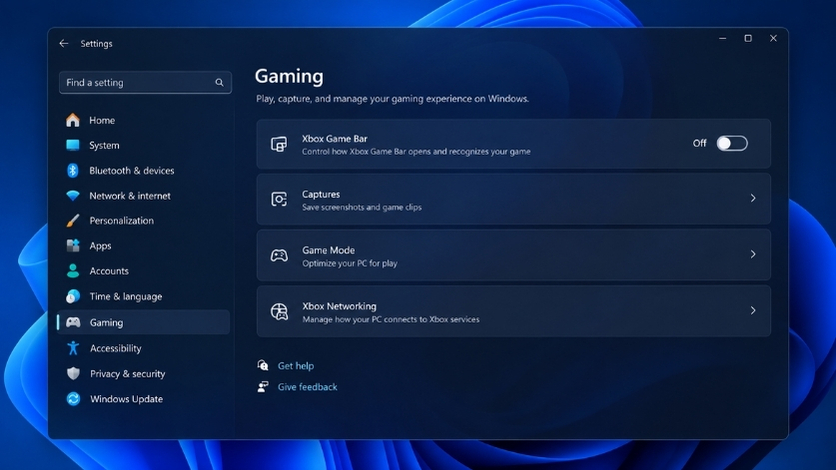Click the Privacy shield icon
Screen dimensions: 836x470
pyautogui.click(x=73, y=374)
